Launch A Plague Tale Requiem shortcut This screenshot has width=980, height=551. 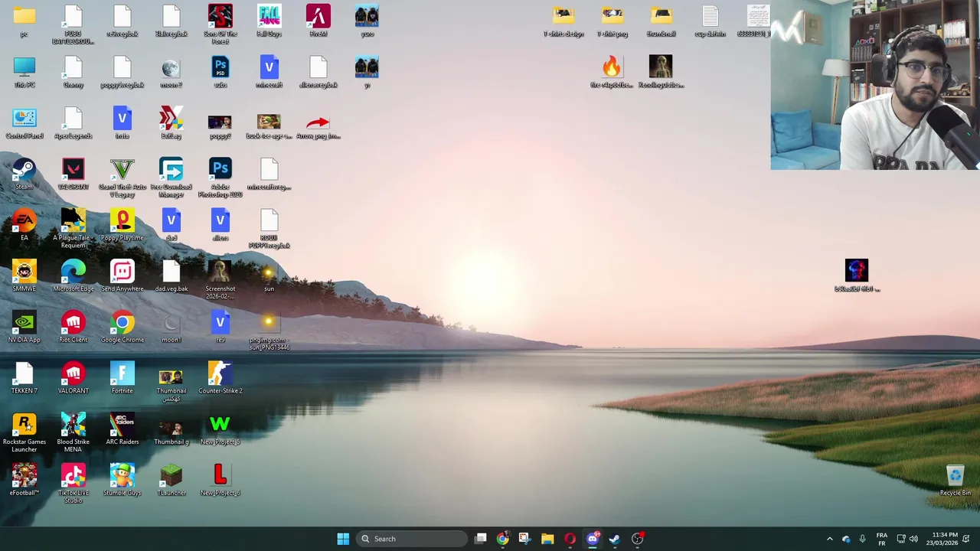pyautogui.click(x=73, y=229)
